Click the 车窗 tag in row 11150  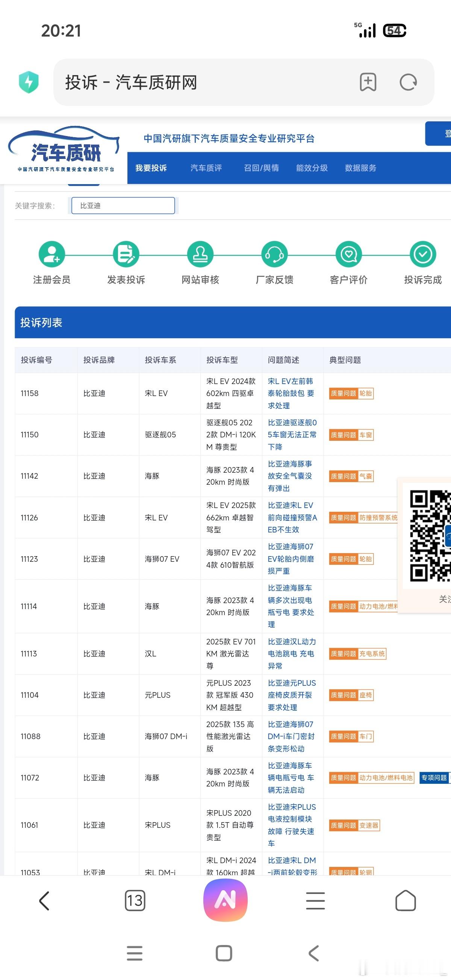pos(366,435)
